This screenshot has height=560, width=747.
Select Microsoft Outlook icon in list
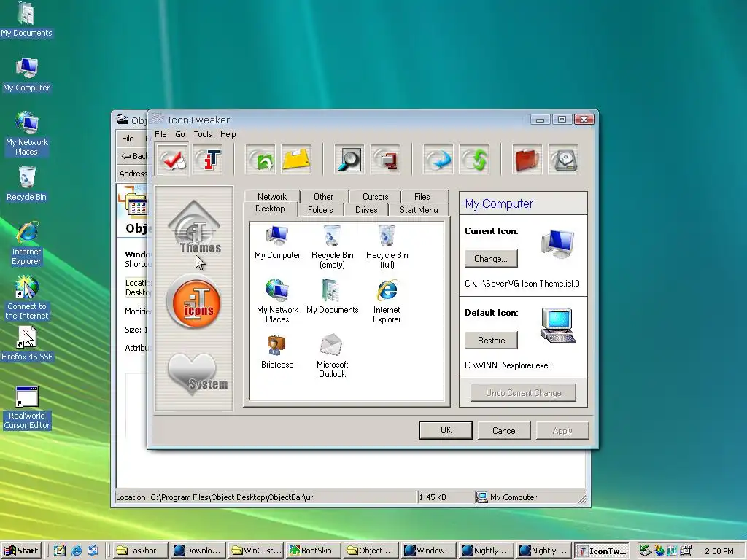point(332,356)
